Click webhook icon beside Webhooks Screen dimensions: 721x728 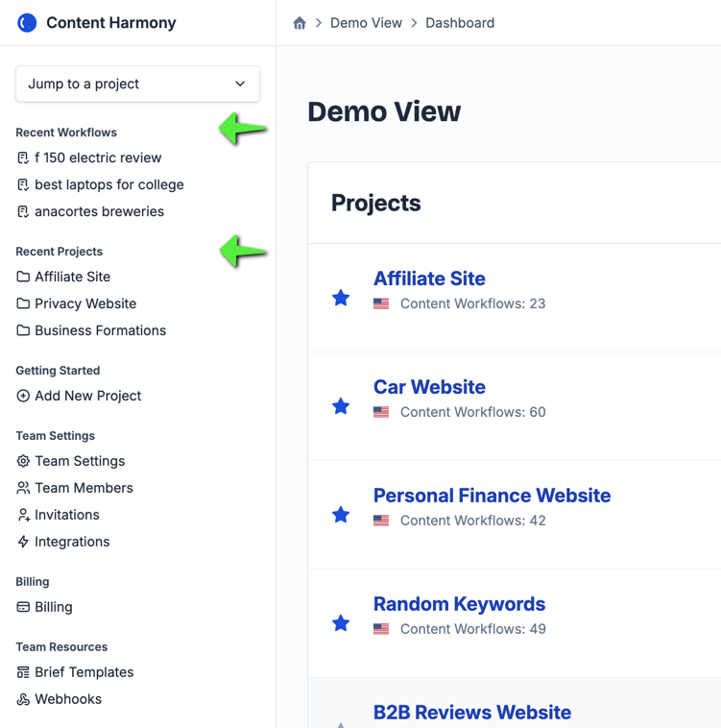tap(23, 699)
